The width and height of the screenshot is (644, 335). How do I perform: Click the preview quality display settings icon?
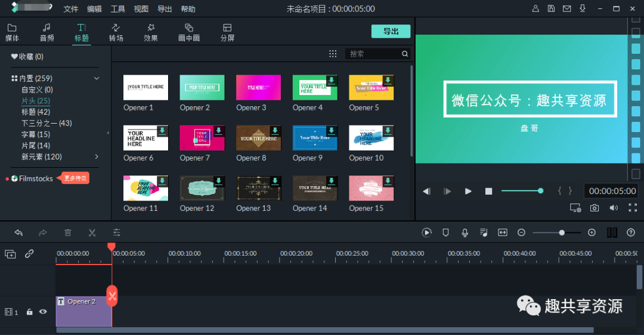pos(575,208)
